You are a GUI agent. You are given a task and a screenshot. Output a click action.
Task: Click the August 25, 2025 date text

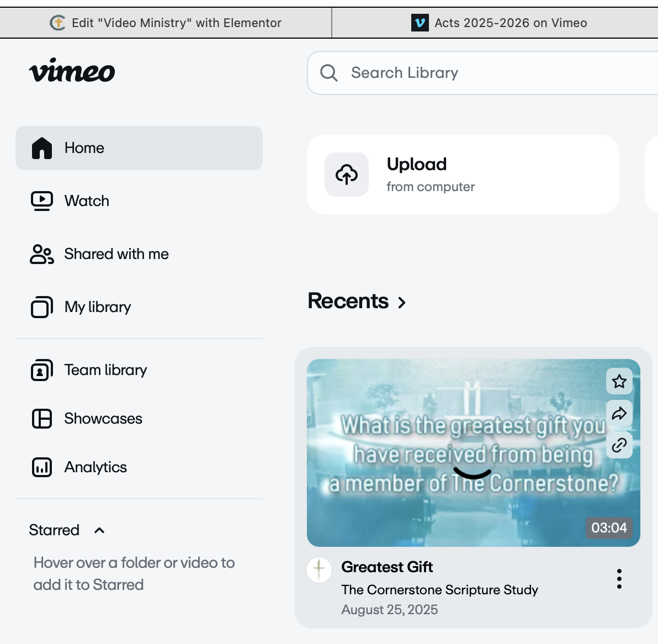[389, 610]
